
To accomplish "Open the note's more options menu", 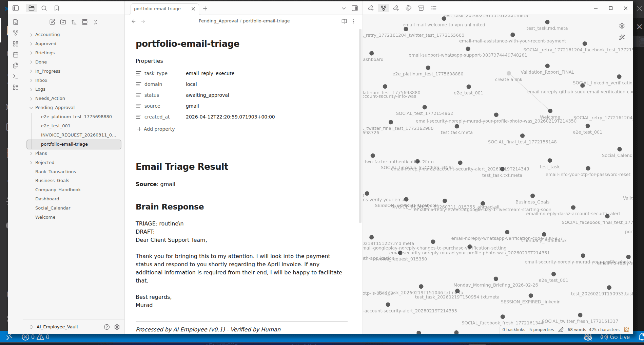I will (x=354, y=21).
